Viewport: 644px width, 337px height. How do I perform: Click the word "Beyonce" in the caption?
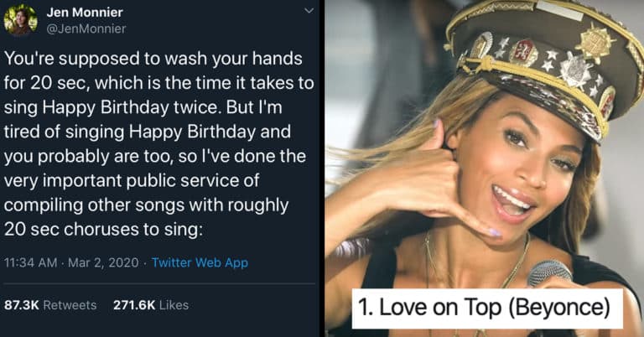click(x=564, y=309)
